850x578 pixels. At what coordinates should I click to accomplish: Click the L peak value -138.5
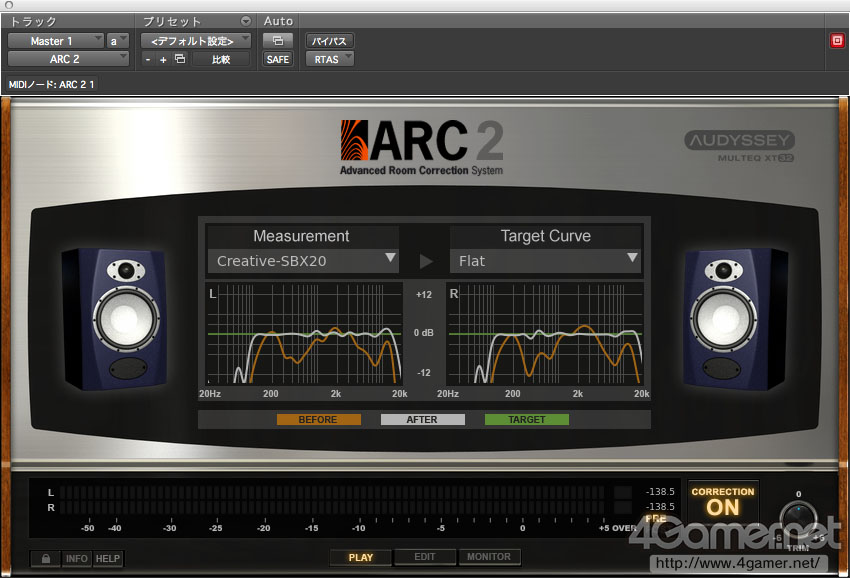coord(660,492)
